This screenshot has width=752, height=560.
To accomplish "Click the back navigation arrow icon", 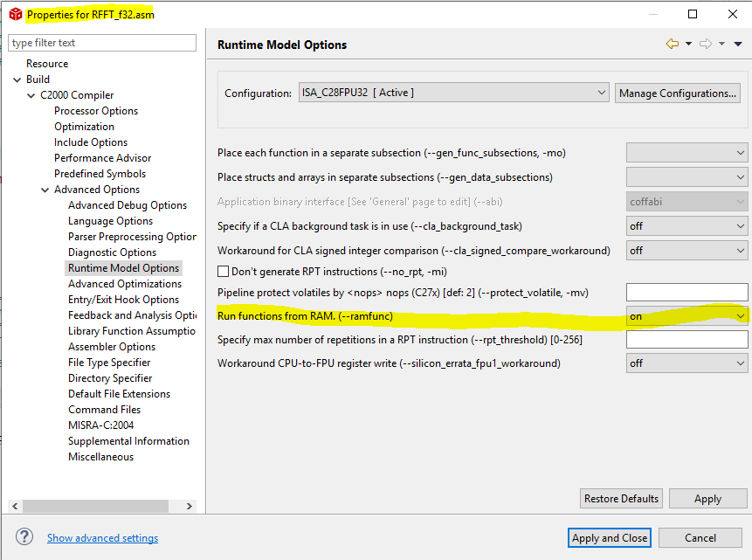I will [672, 44].
